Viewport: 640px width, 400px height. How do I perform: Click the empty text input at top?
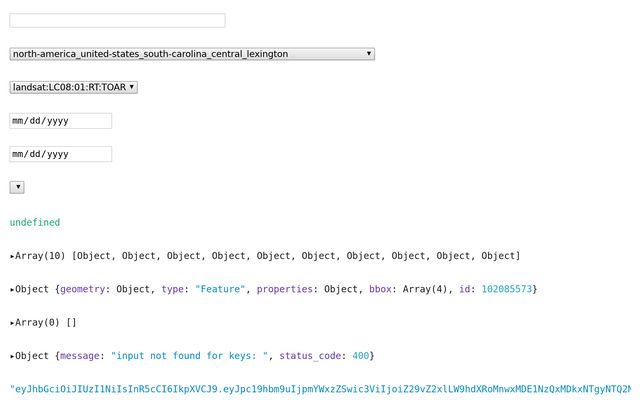[x=117, y=20]
